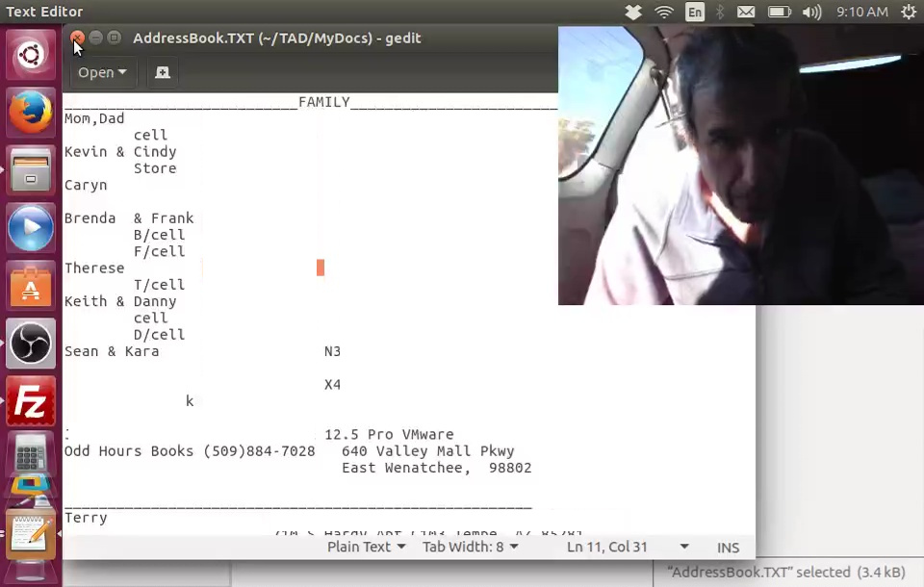Click the FAMILY section heading
This screenshot has height=587, width=924.
[324, 102]
